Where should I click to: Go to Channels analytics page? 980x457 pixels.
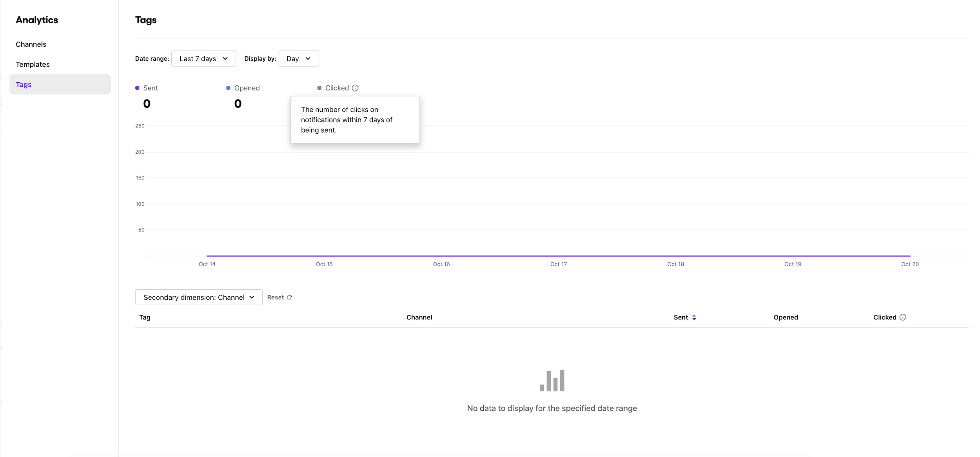pyautogui.click(x=31, y=44)
